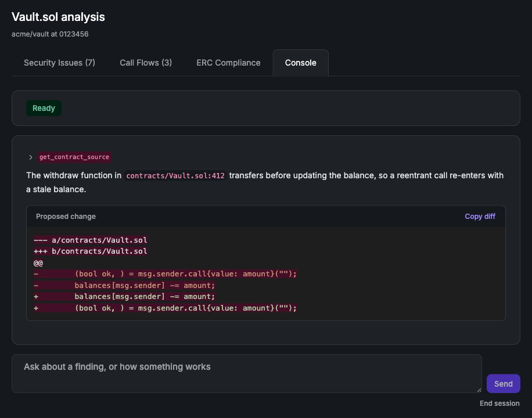Image resolution: width=532 pixels, height=418 pixels.
Task: Open the Security Issues (7) tab
Action: [59, 63]
